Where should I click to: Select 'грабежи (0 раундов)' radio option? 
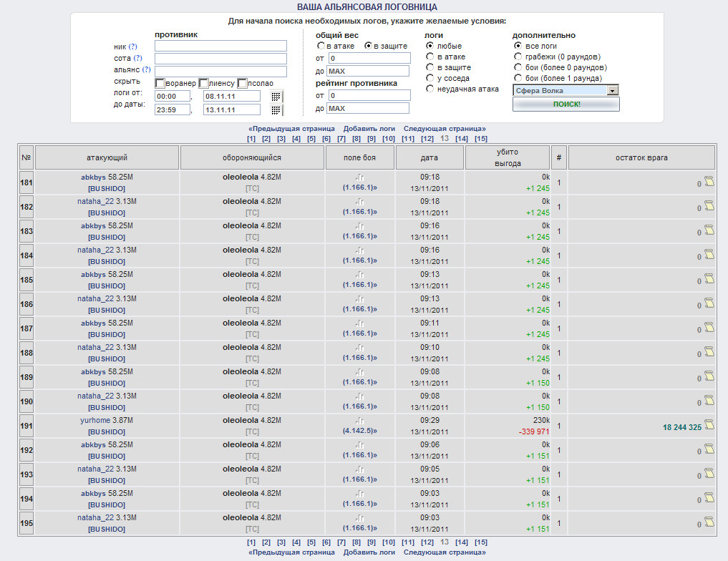518,57
